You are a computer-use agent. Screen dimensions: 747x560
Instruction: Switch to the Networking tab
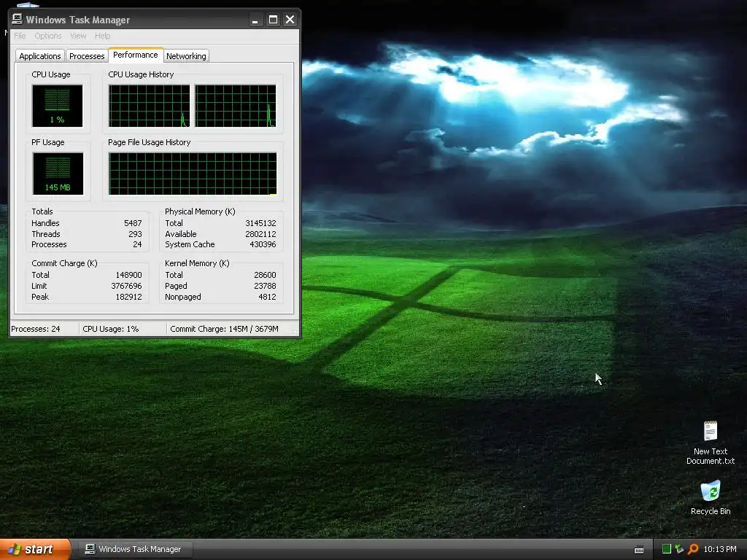point(186,56)
